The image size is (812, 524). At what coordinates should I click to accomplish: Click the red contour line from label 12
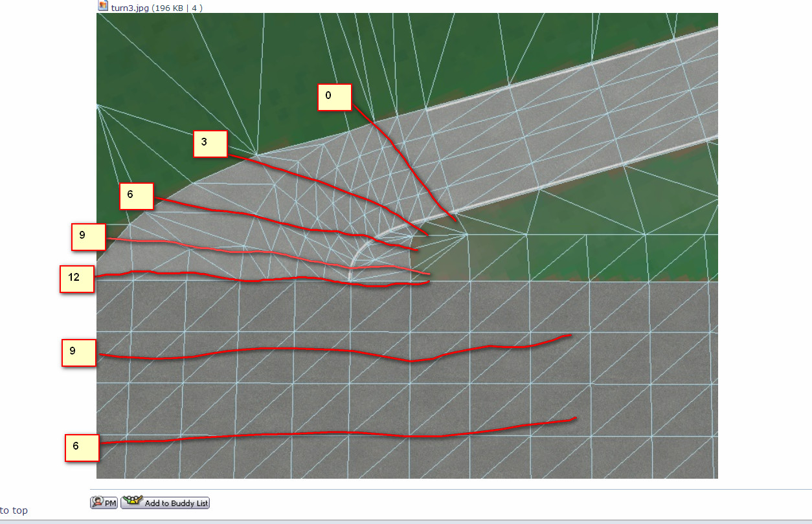click(x=259, y=279)
